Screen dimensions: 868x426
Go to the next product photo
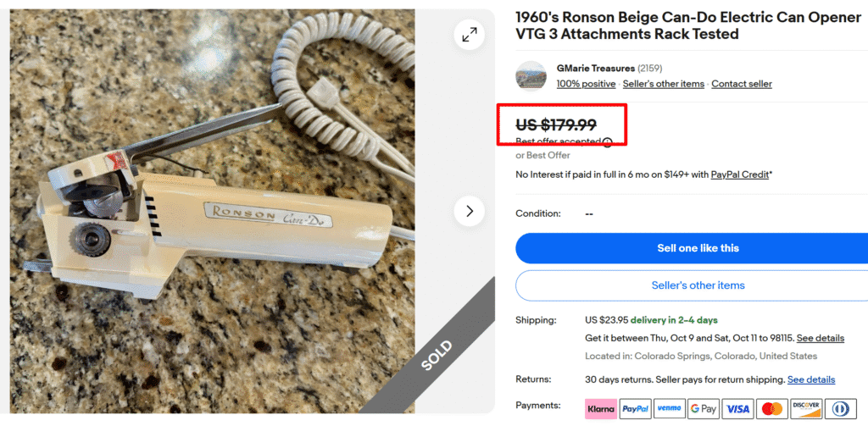[x=469, y=210]
